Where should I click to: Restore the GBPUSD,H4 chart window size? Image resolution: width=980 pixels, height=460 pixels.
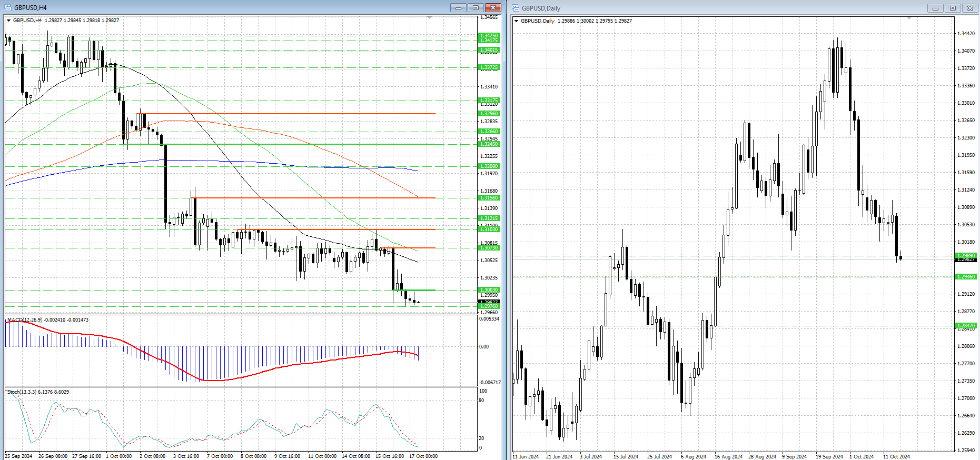476,7
